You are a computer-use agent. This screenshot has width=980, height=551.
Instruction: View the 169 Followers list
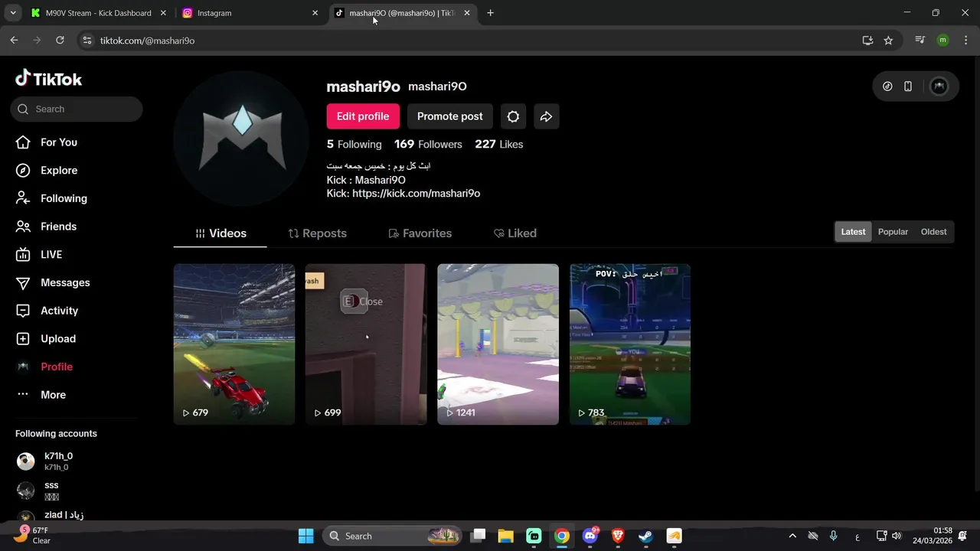click(x=428, y=145)
